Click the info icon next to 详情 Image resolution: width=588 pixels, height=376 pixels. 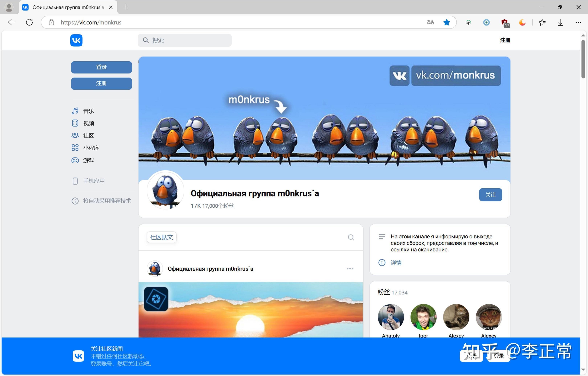[382, 263]
